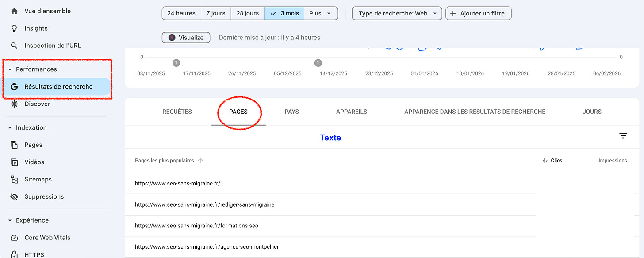Open the Plus date range dropdown

[x=321, y=13]
